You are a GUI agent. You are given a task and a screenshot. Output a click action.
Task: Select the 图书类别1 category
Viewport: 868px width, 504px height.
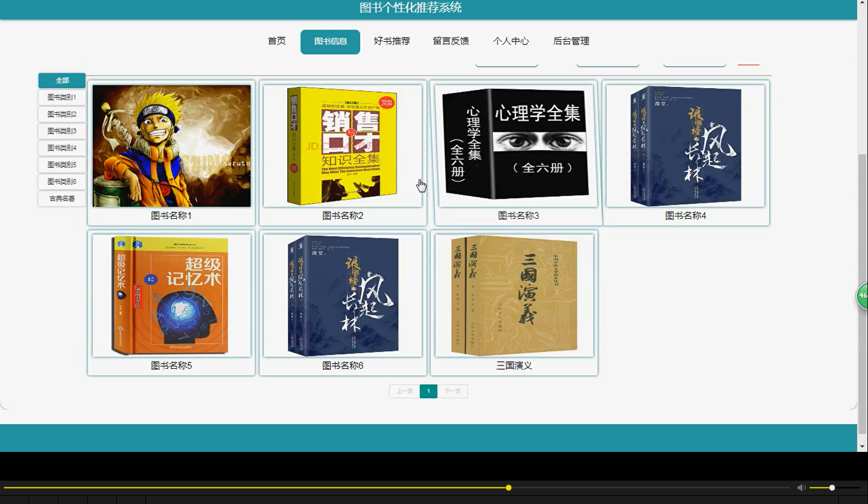click(62, 97)
